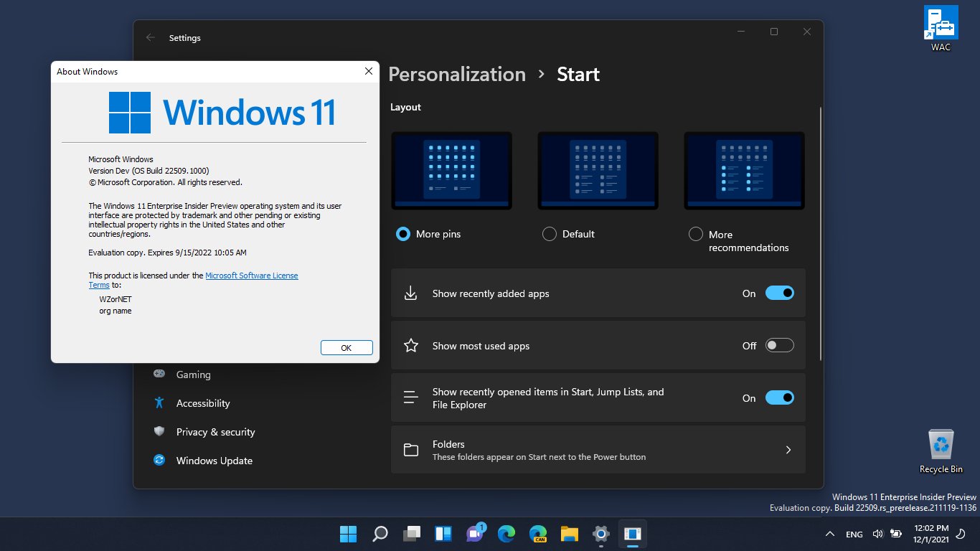
Task: Click the "Layout" section heading
Action: coord(405,107)
